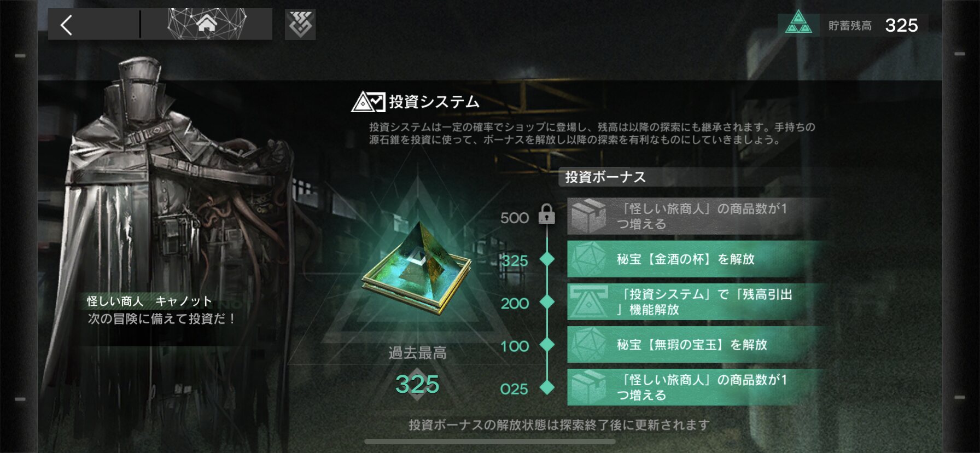Open the chevron emblem menu icon

300,25
